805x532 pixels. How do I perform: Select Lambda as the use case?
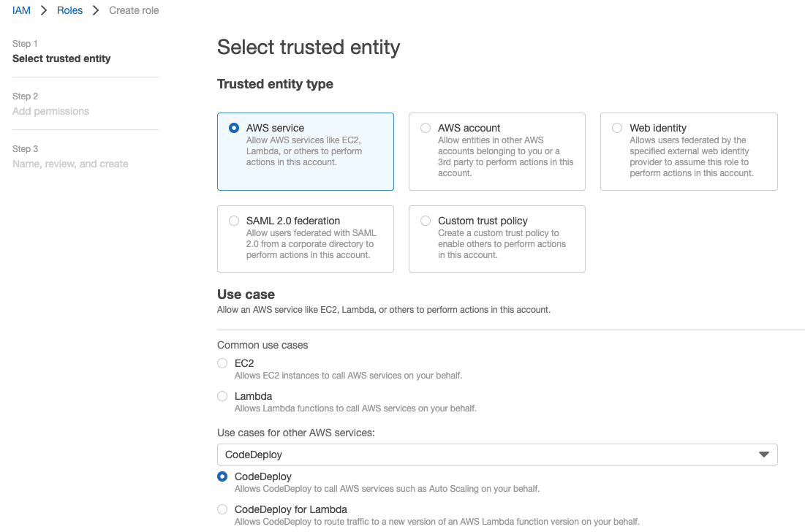click(222, 396)
